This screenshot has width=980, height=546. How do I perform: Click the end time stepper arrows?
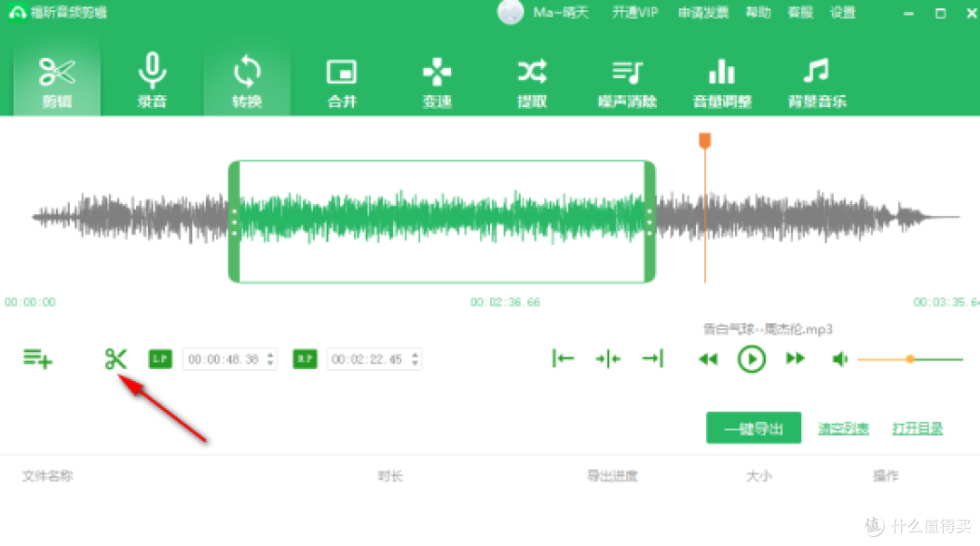click(415, 359)
